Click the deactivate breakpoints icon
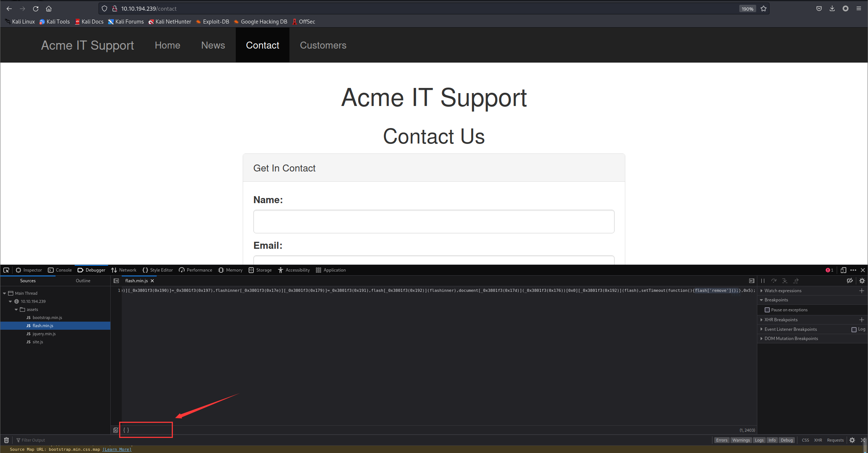The height and width of the screenshot is (453, 868). (850, 281)
